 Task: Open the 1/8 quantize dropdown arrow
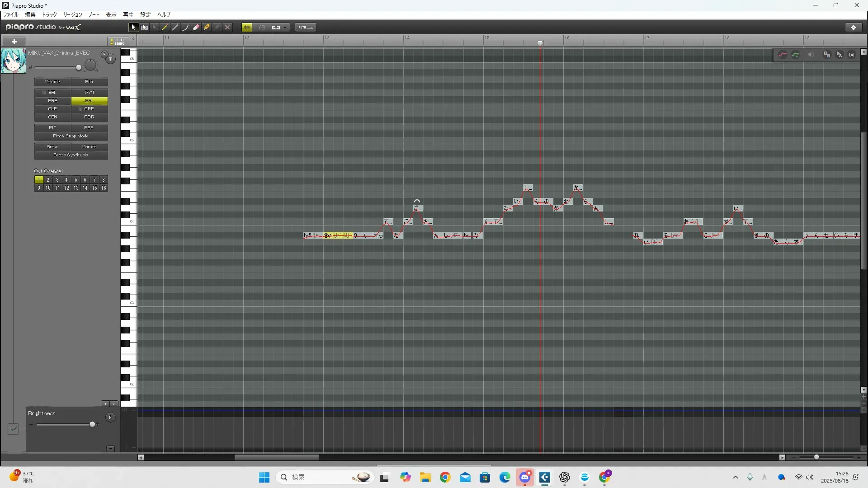[285, 28]
